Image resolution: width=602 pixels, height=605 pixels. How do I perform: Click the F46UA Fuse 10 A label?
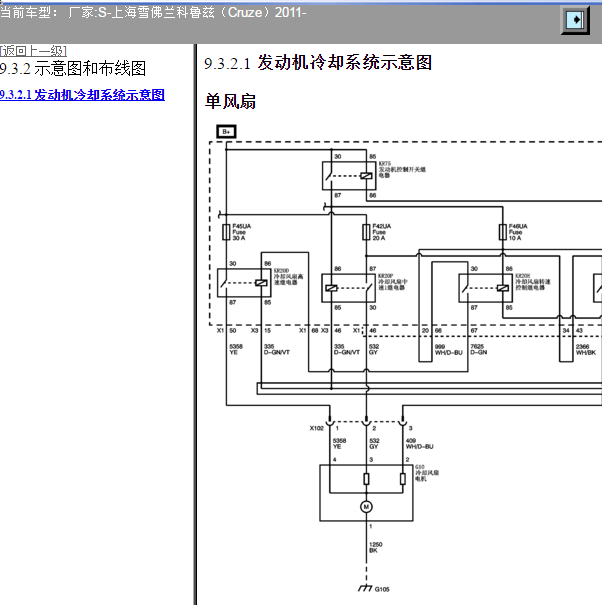tap(518, 232)
